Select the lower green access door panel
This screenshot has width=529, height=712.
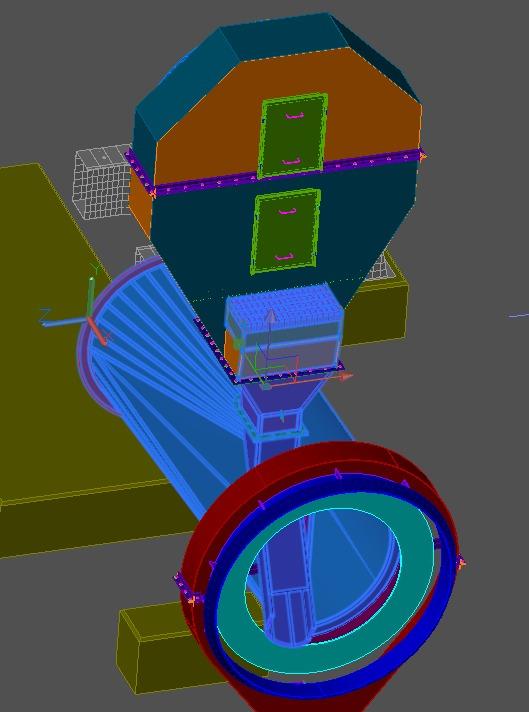285,231
